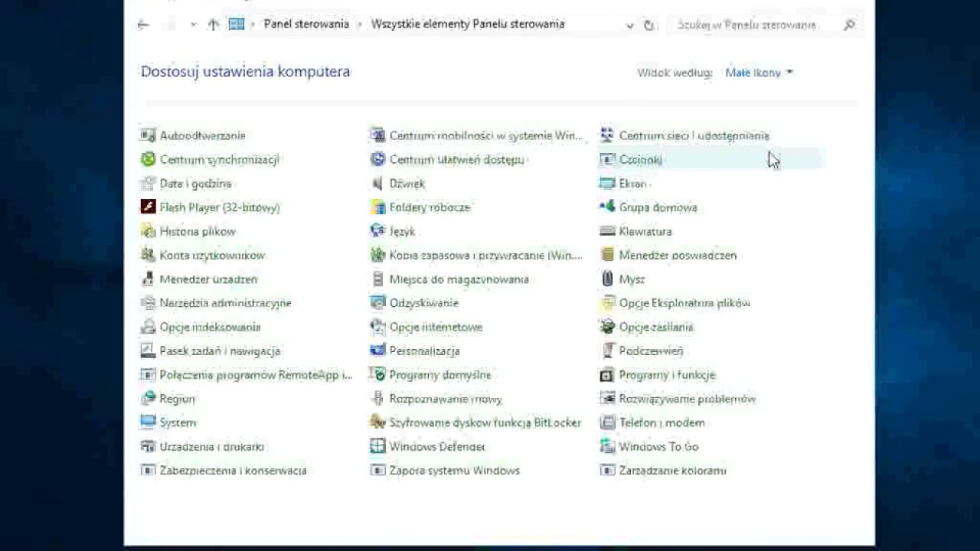980x551 pixels.
Task: Click the Flash Player (32-bitowy) icon
Action: pyautogui.click(x=148, y=207)
